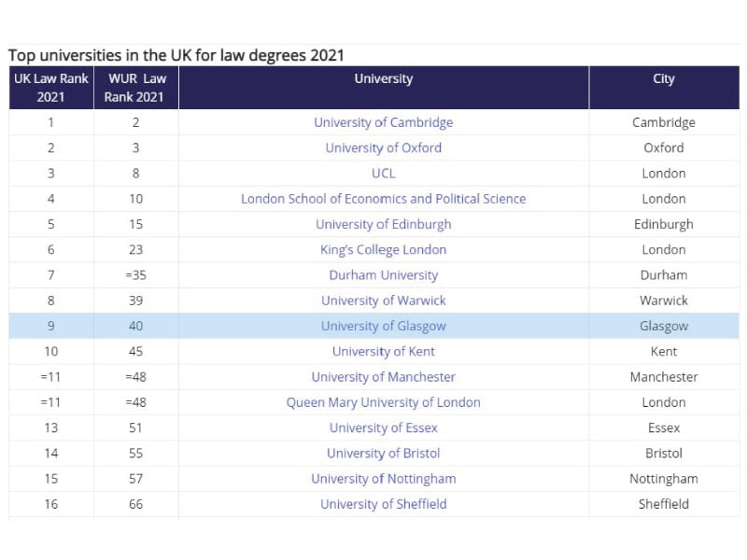Click the 'UK Law Rank 2021' column header

[51, 88]
